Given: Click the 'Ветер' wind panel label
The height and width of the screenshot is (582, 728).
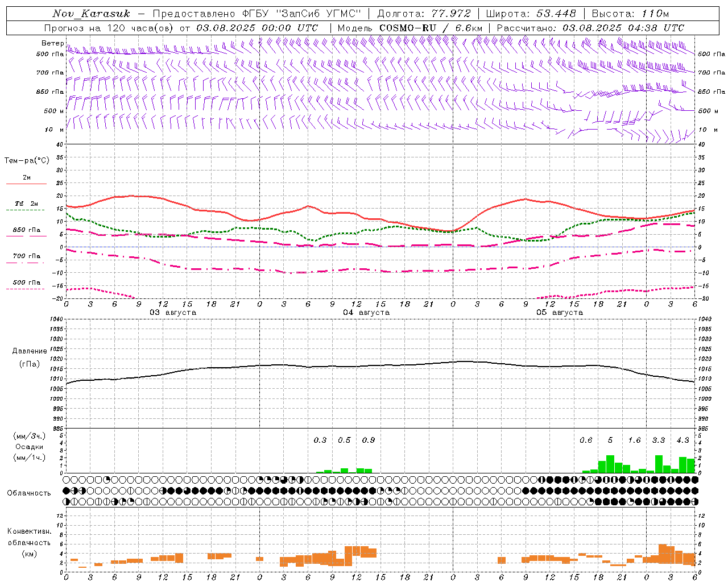Looking at the screenshot, I should pyautogui.click(x=52, y=43).
